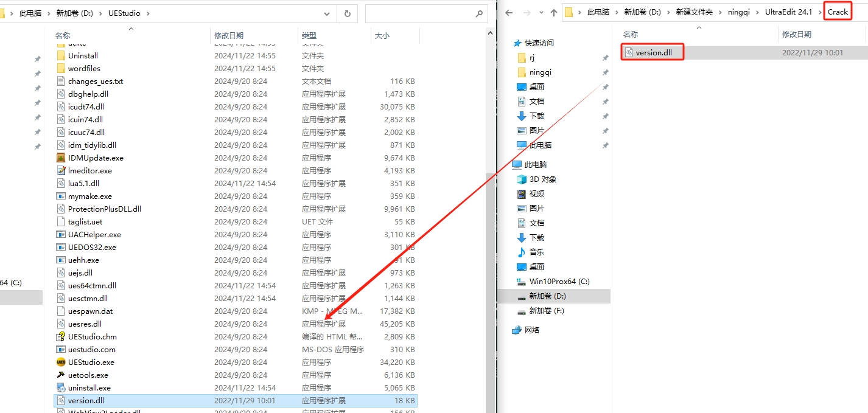Click the UEStudio.chm help file icon

tap(60, 336)
